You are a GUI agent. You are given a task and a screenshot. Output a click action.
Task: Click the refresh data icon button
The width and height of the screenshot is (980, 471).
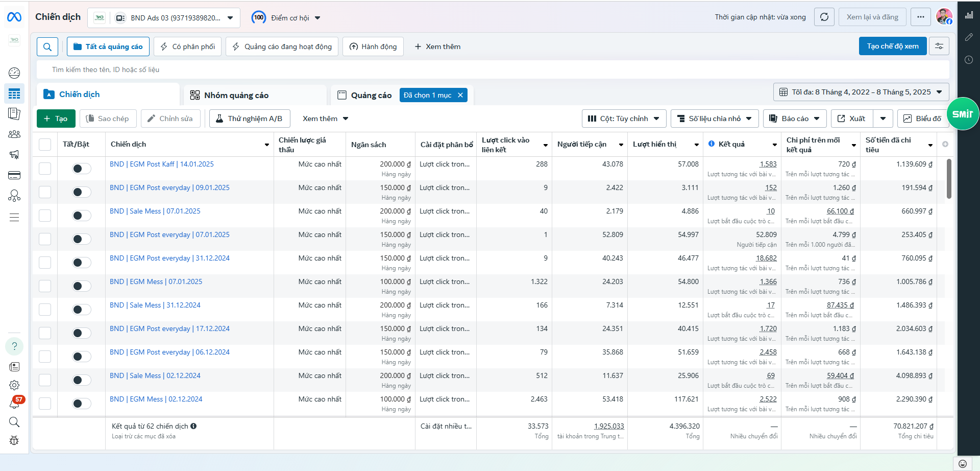click(x=824, y=17)
